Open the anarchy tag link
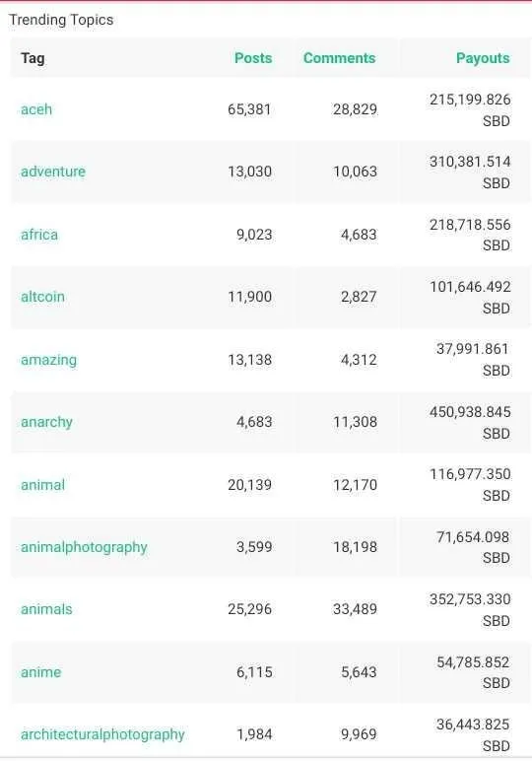Viewport: 532px width, 761px height. [x=46, y=422]
